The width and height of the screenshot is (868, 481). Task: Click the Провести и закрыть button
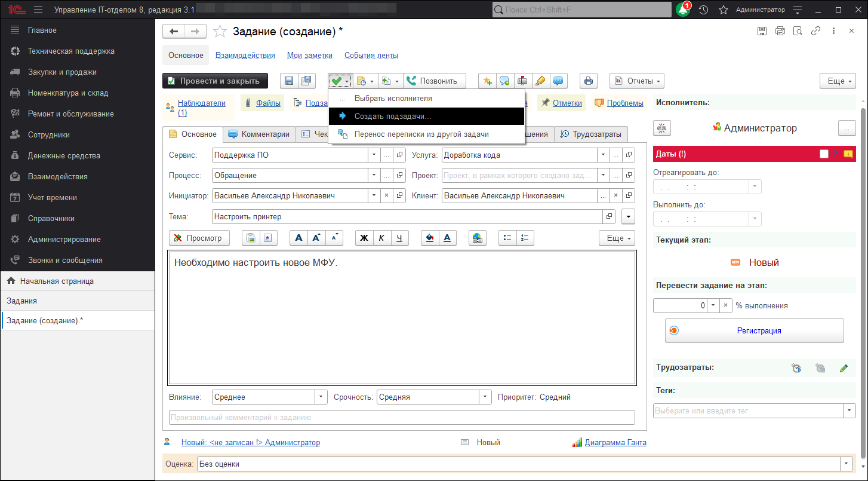[x=215, y=81]
